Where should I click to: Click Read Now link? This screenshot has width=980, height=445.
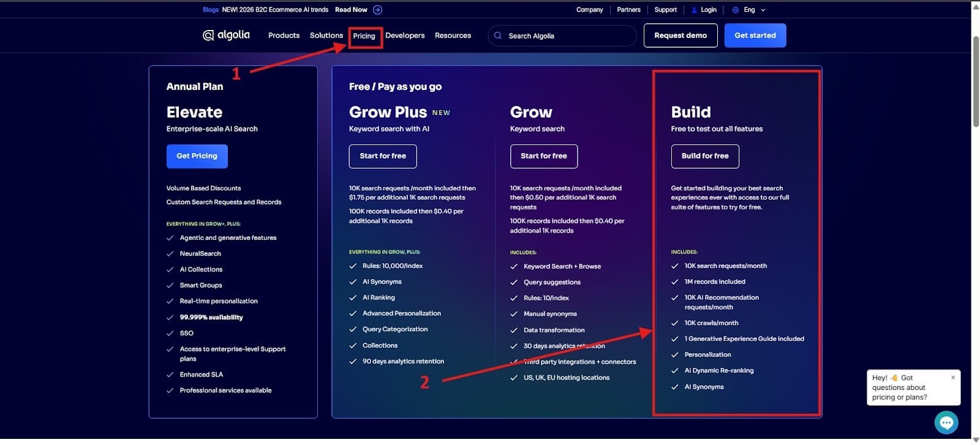point(351,10)
